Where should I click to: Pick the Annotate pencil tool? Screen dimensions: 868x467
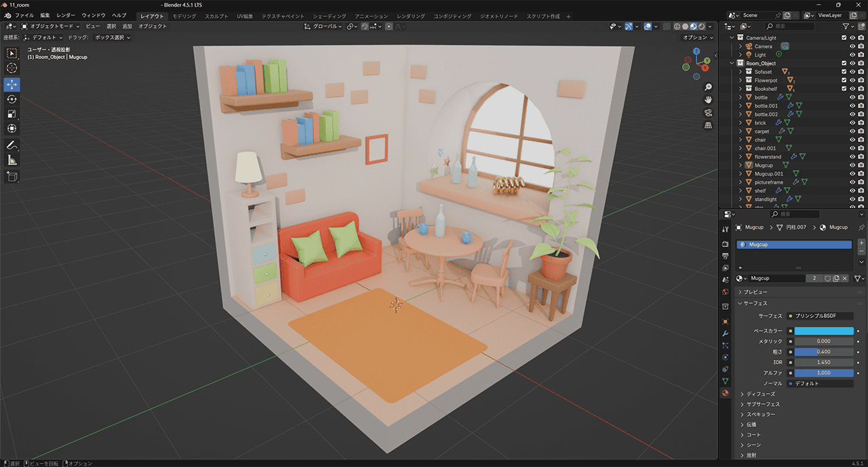point(12,146)
